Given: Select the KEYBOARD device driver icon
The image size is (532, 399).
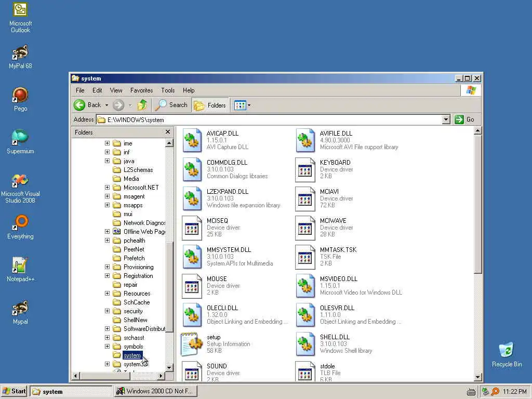Looking at the screenshot, I should click(x=305, y=169).
